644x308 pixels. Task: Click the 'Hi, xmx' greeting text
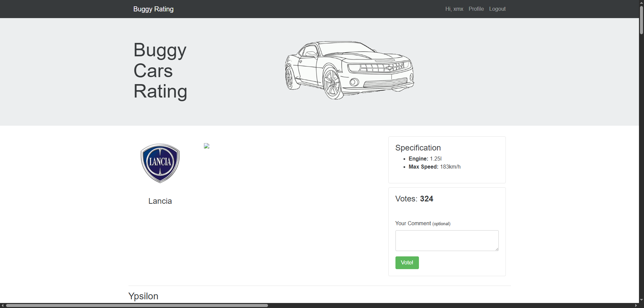(454, 9)
